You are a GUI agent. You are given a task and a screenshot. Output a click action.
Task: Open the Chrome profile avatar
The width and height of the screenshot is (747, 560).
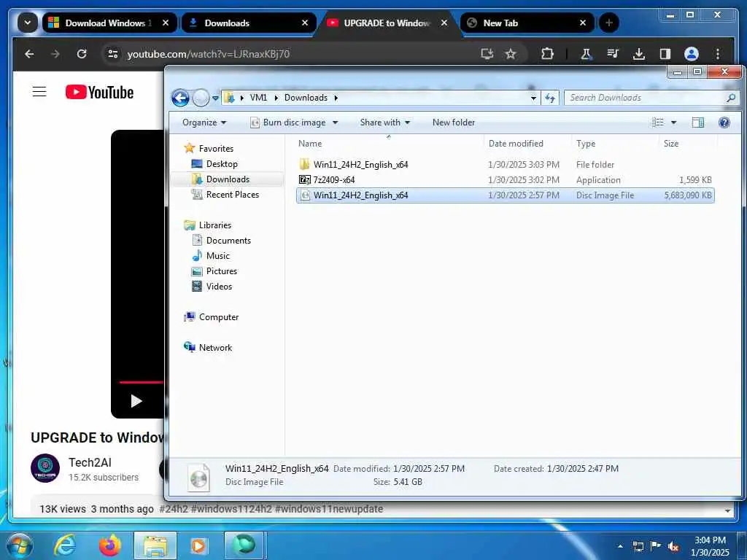[692, 54]
